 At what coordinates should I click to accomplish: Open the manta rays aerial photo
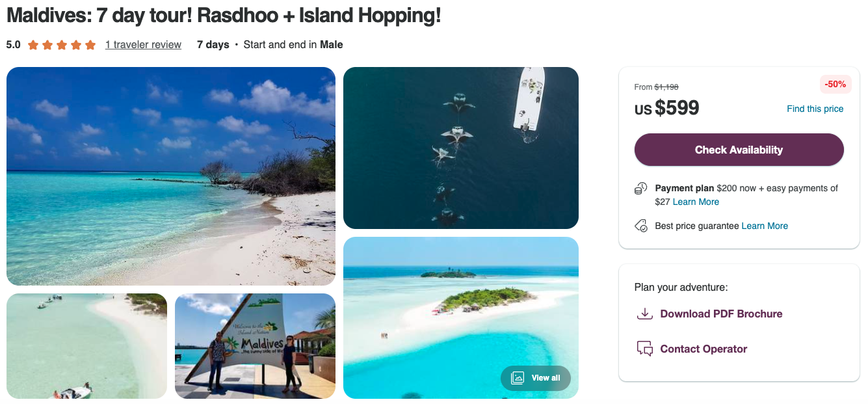pos(461,148)
